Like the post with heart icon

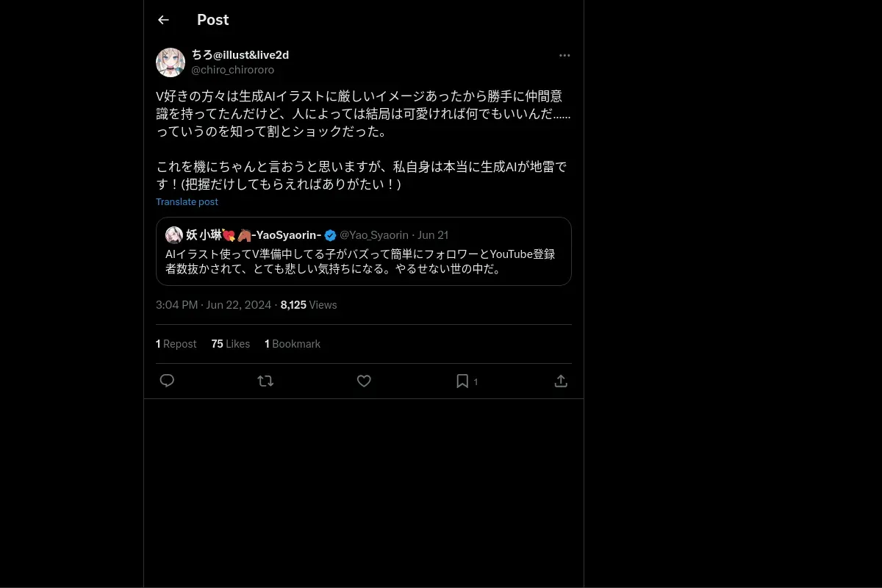[364, 381]
